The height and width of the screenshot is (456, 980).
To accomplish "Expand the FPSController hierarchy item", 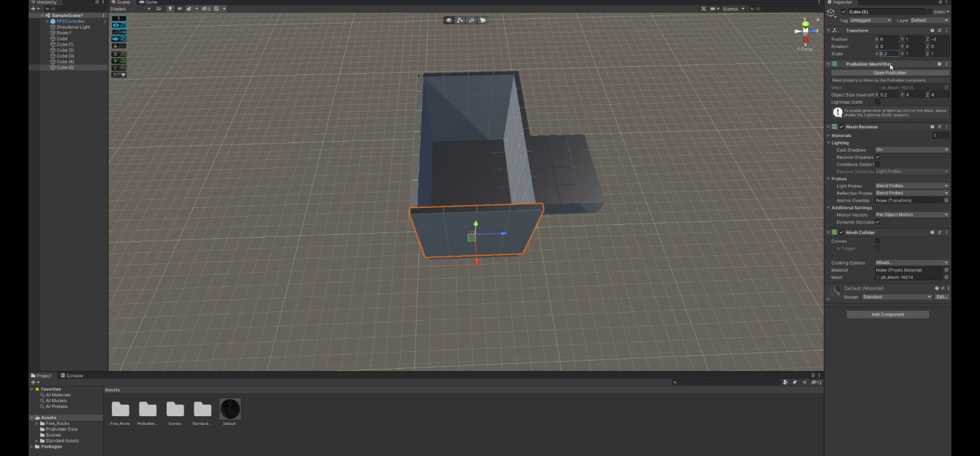I will [x=47, y=21].
